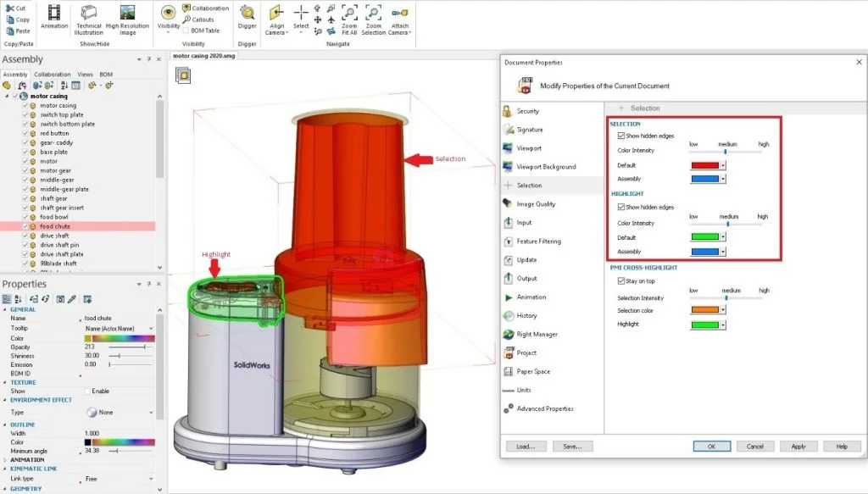Switch to Collaboration tab in Assembly panel
This screenshot has width=868, height=494.
[x=53, y=74]
